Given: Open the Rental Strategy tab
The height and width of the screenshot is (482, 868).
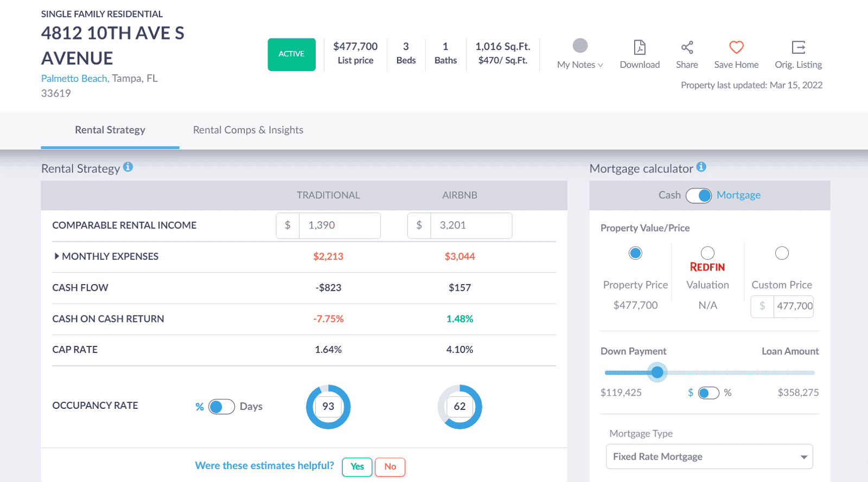Looking at the screenshot, I should pyautogui.click(x=110, y=130).
